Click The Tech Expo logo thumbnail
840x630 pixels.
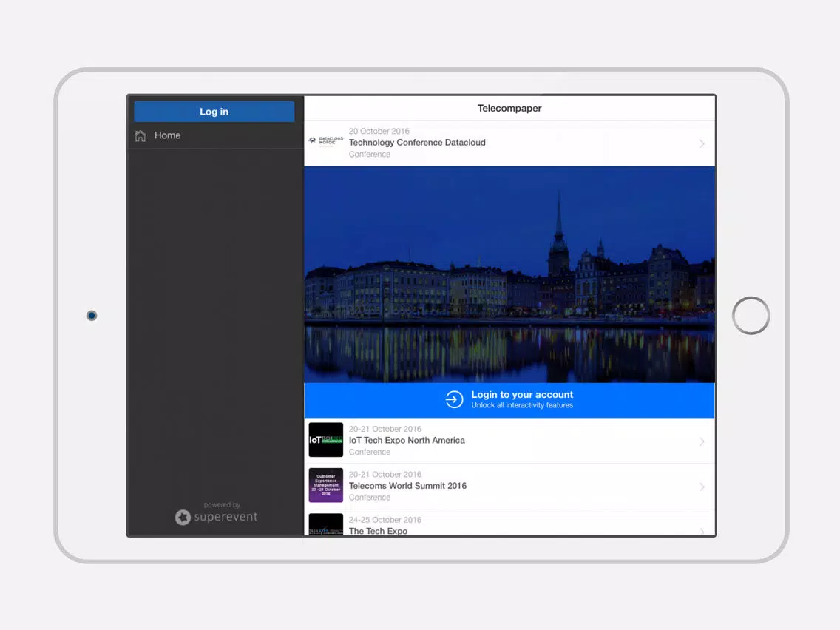(325, 524)
